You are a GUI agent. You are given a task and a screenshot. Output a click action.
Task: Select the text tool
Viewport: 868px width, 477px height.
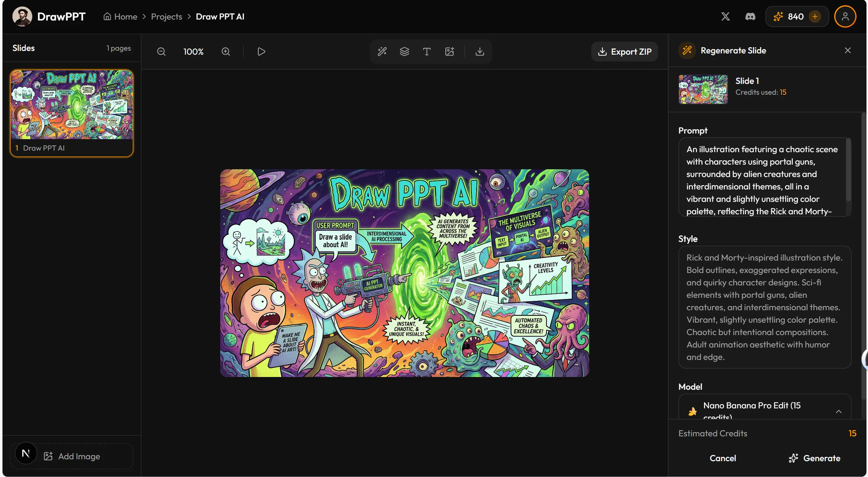[x=427, y=52]
